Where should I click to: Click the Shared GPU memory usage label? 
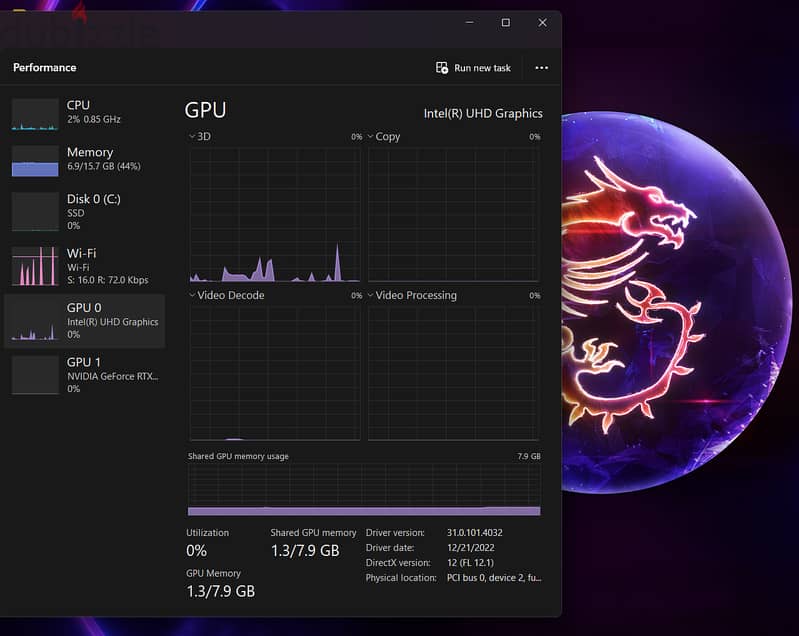(x=238, y=456)
